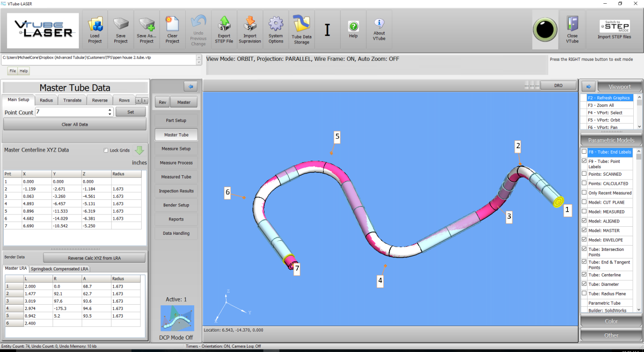This screenshot has height=352, width=644.
Task: Toggle the Model: MASTER checkbox
Action: (x=584, y=230)
